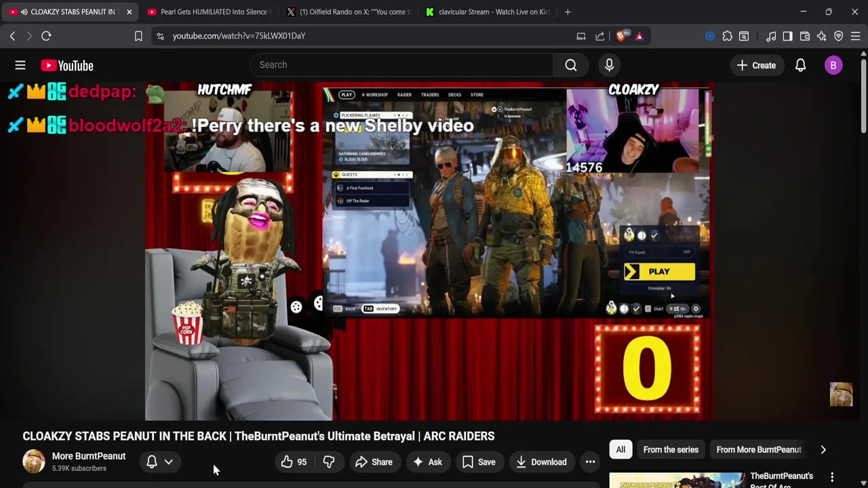The image size is (868, 488).
Task: Open the Brave Wallet icon
Action: pyautogui.click(x=805, y=36)
